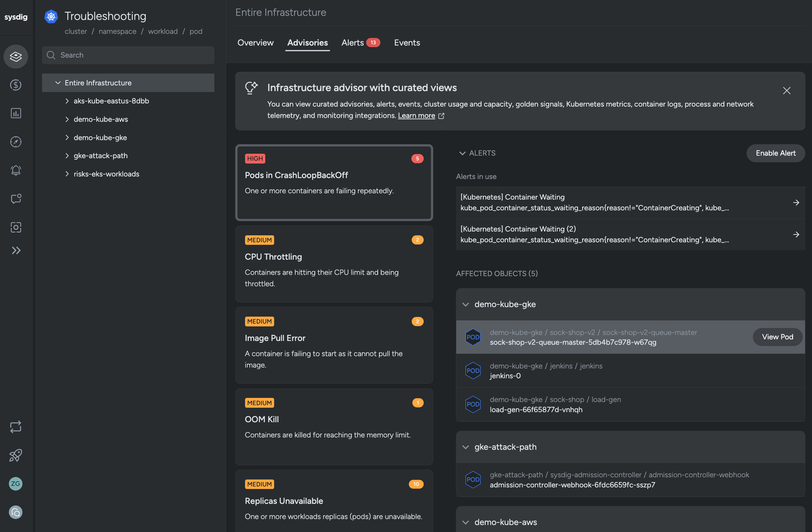
Task: Click workload in breadcrumb path
Action: coord(163,31)
